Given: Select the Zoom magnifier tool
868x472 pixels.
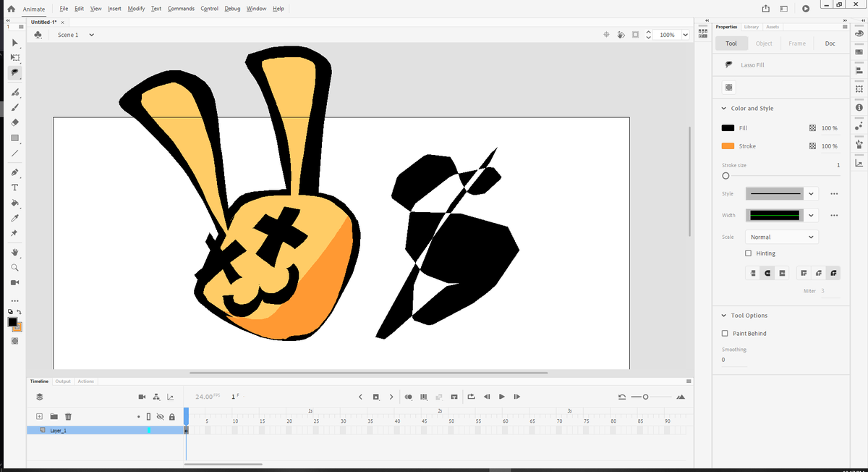Looking at the screenshot, I should [14, 267].
